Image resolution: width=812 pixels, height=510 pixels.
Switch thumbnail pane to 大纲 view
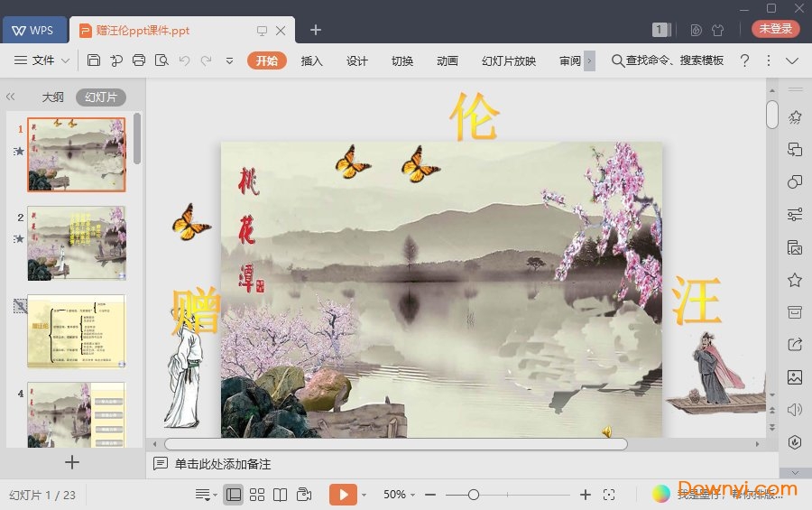point(52,97)
